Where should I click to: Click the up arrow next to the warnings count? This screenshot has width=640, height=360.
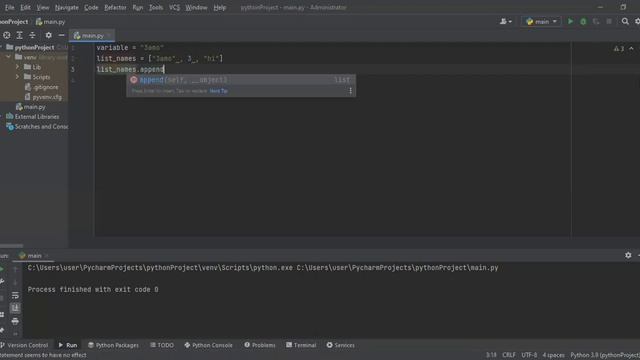[x=631, y=49]
